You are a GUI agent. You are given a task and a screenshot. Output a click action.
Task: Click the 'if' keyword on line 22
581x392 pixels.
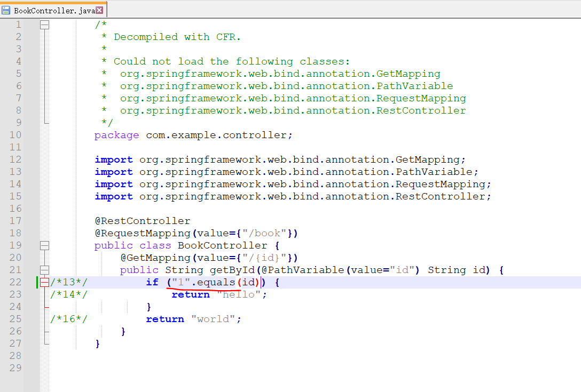(x=152, y=282)
